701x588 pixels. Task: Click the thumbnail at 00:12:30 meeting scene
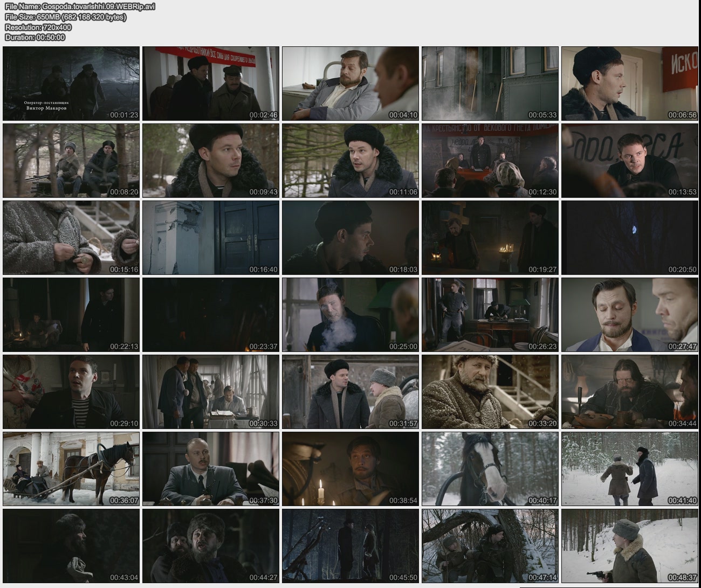point(490,161)
